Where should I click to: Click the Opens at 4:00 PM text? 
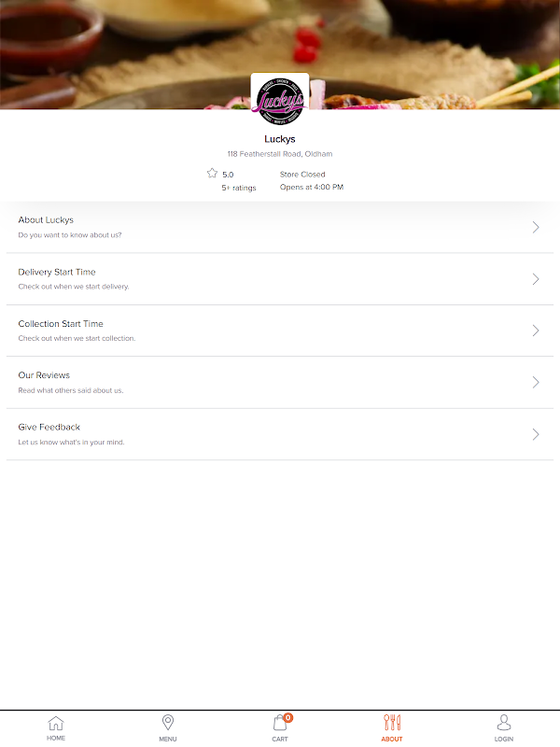pyautogui.click(x=312, y=188)
